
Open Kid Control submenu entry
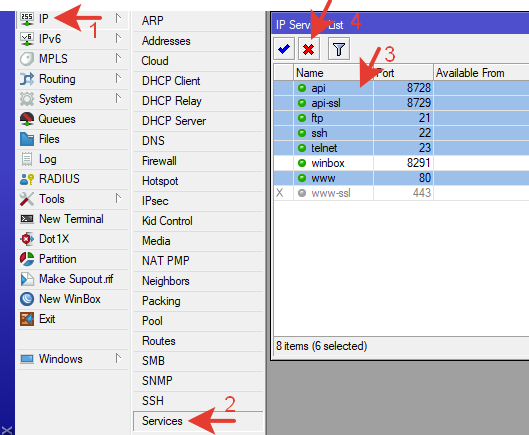click(x=198, y=221)
